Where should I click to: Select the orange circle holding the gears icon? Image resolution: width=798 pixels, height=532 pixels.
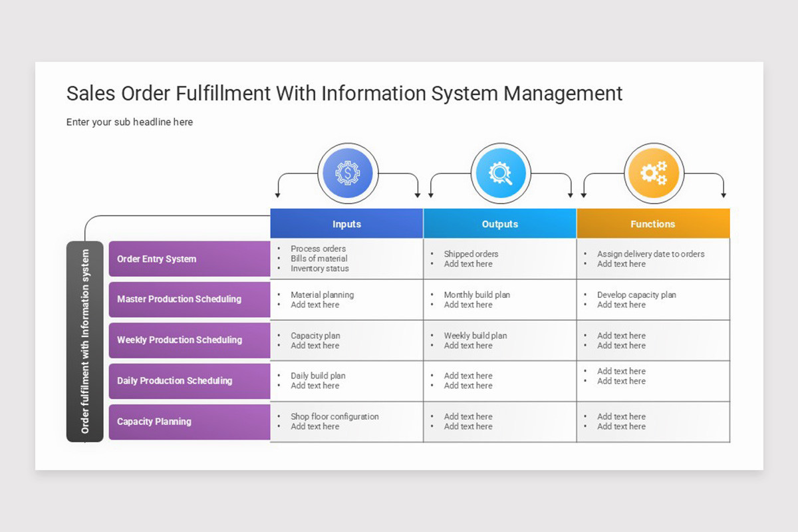coord(654,173)
